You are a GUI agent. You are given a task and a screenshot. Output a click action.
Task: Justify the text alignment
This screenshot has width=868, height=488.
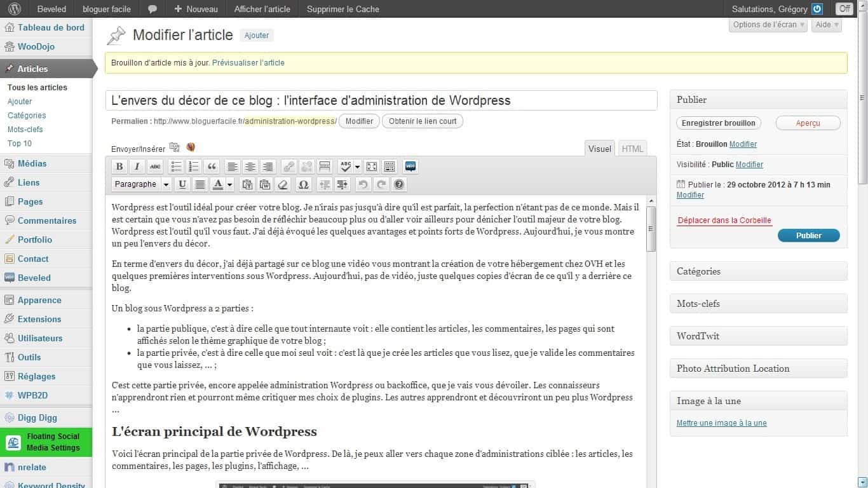pyautogui.click(x=200, y=184)
